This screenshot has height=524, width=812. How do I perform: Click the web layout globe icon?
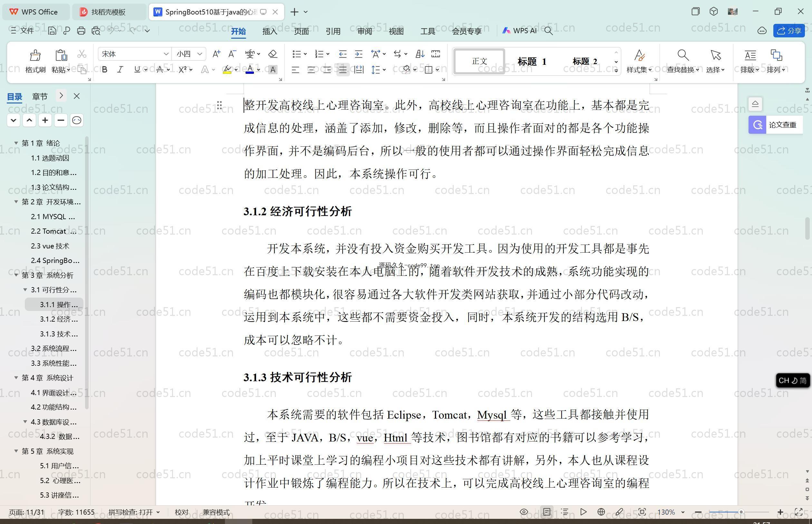pos(601,512)
